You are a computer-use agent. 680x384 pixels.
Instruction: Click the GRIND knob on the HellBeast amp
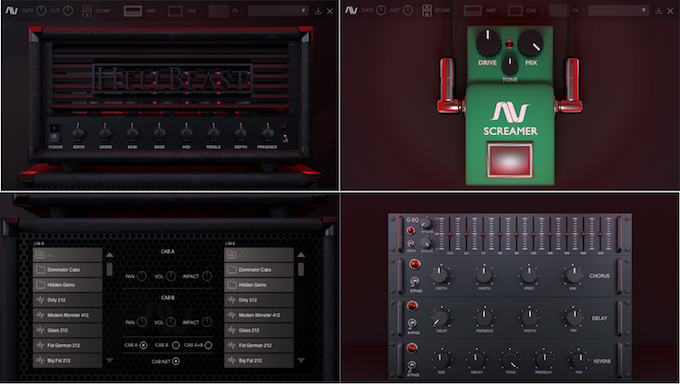pos(105,132)
